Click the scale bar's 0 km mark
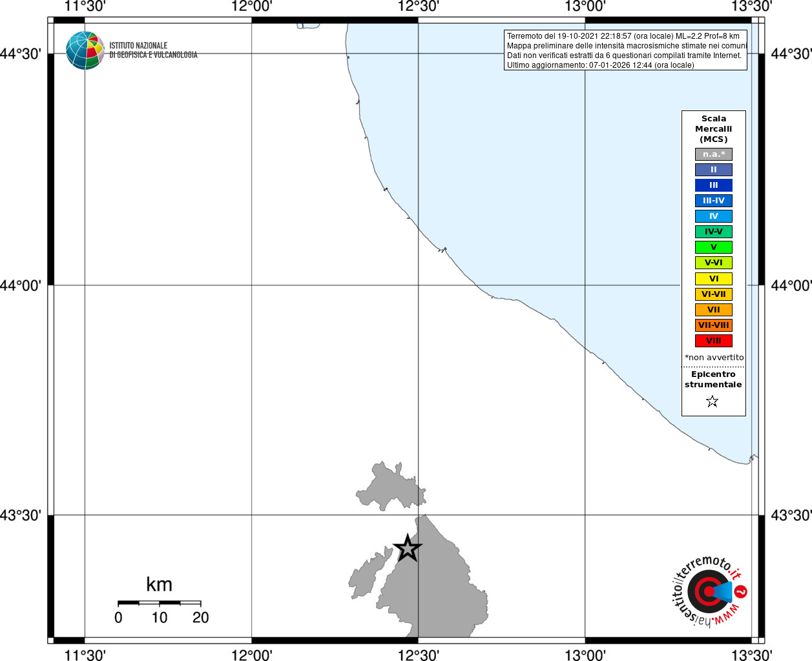 coord(118,618)
